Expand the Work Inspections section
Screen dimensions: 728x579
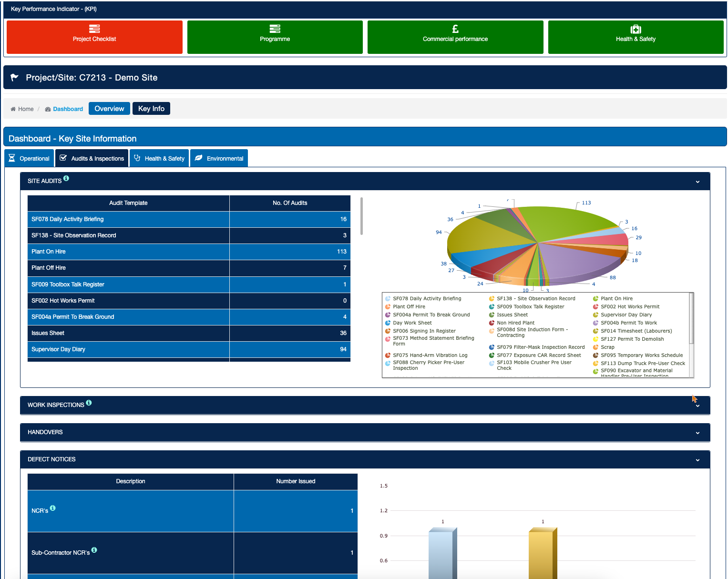click(697, 406)
